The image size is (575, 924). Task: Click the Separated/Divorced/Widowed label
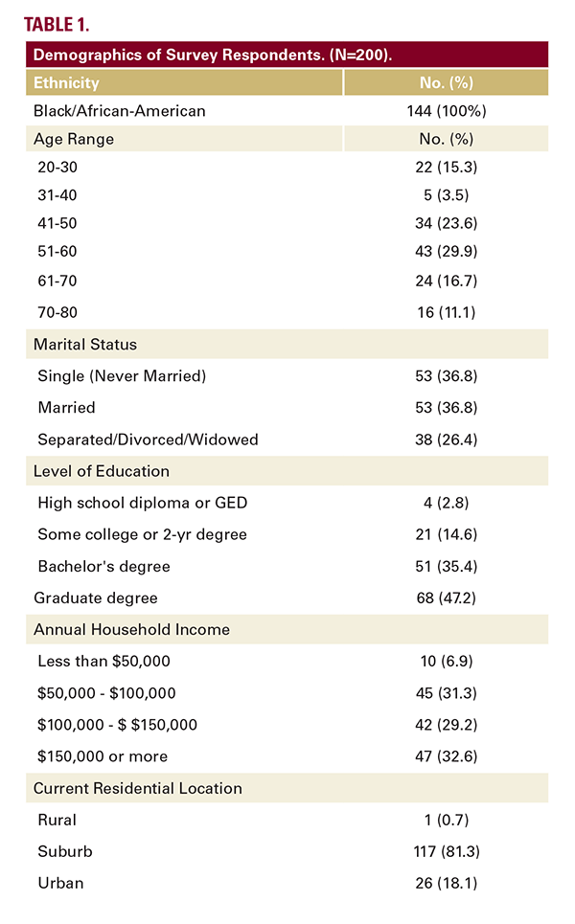click(x=149, y=439)
